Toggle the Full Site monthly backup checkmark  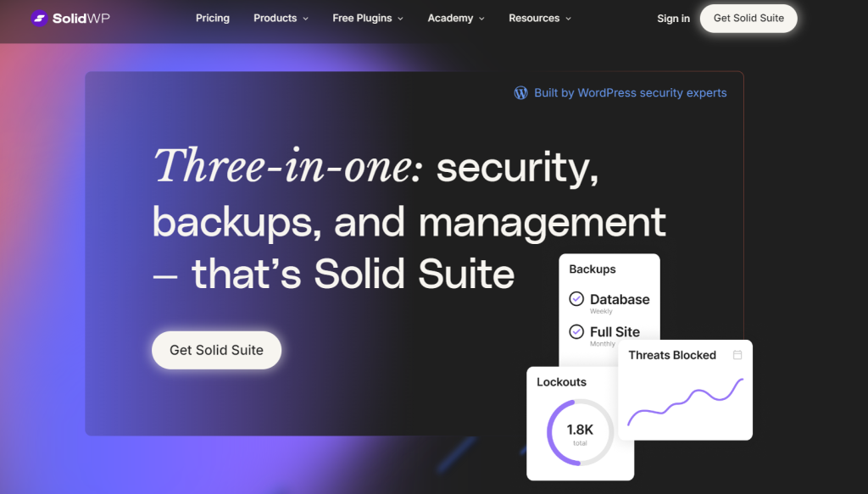576,332
